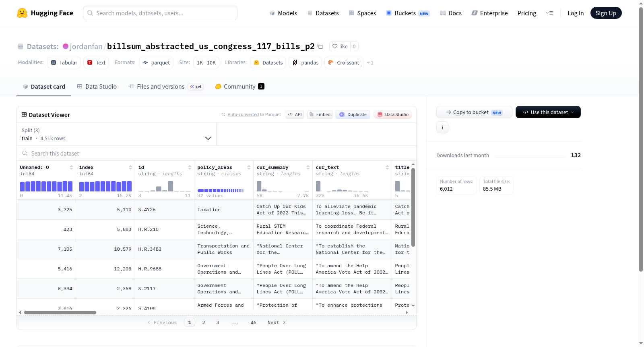This screenshot has height=347, width=644.
Task: Open the Split train dropdown
Action: pos(116,134)
